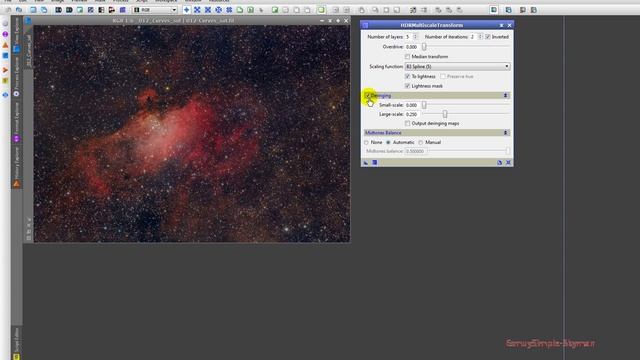Close the Curves_sat image window
Screen dimensions: 640x360
point(346,20)
